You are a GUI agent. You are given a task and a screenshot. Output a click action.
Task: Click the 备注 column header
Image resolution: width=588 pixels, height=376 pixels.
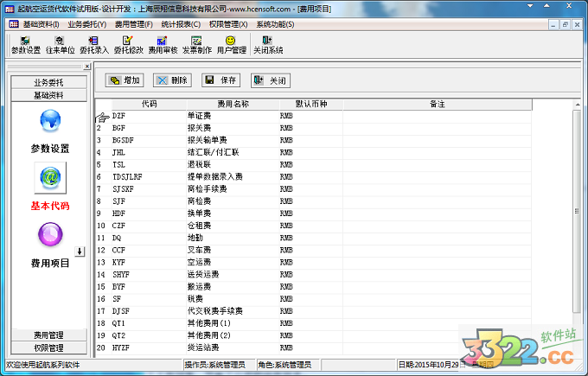pyautogui.click(x=438, y=105)
